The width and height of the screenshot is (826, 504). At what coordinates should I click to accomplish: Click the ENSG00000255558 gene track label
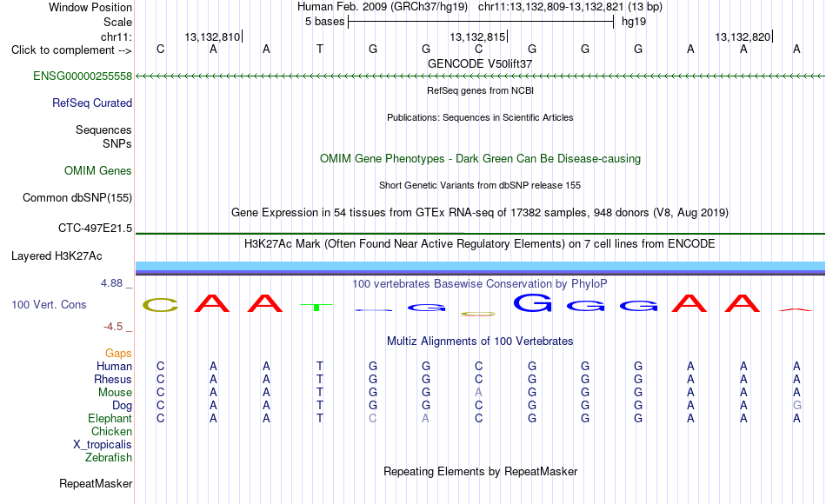pos(83,76)
